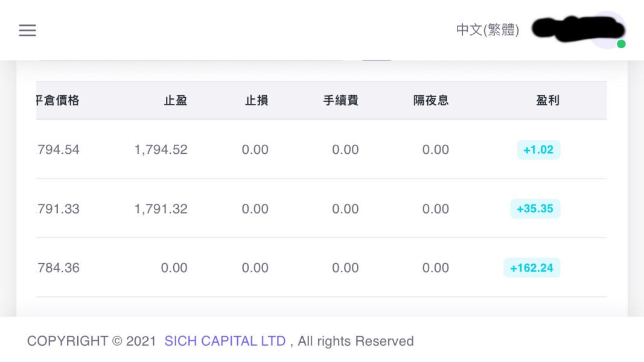Select the 隔夜息 column header
This screenshot has height=362, width=644.
click(x=431, y=101)
